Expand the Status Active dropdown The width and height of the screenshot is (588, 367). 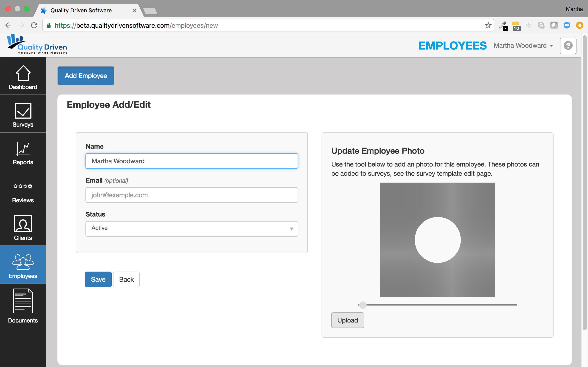192,229
